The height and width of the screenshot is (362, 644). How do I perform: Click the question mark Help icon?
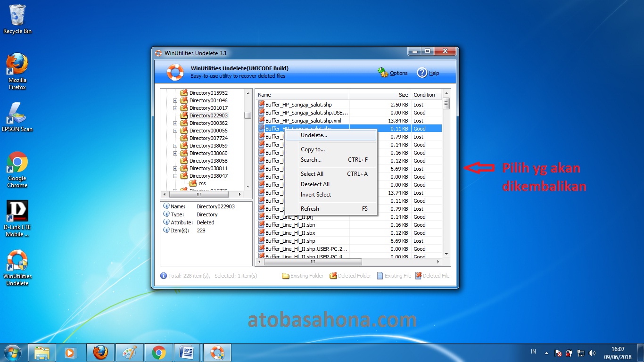[x=422, y=73]
